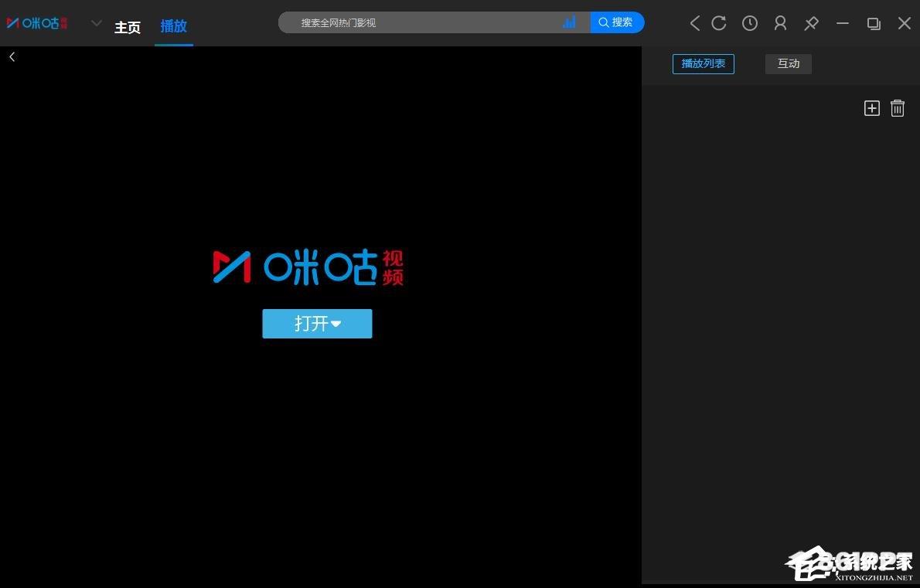Click the 打开 dropdown button

coord(317,324)
